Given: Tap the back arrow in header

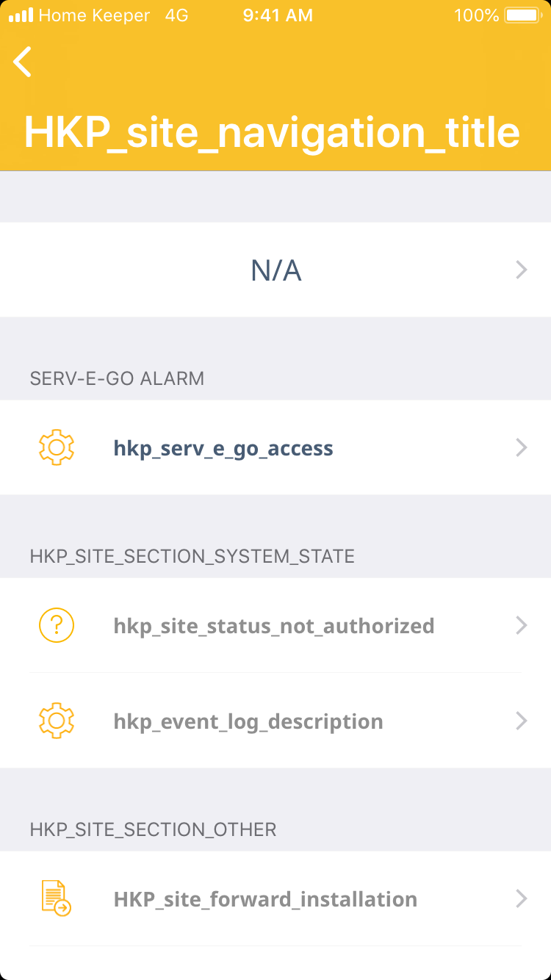Looking at the screenshot, I should tap(23, 62).
